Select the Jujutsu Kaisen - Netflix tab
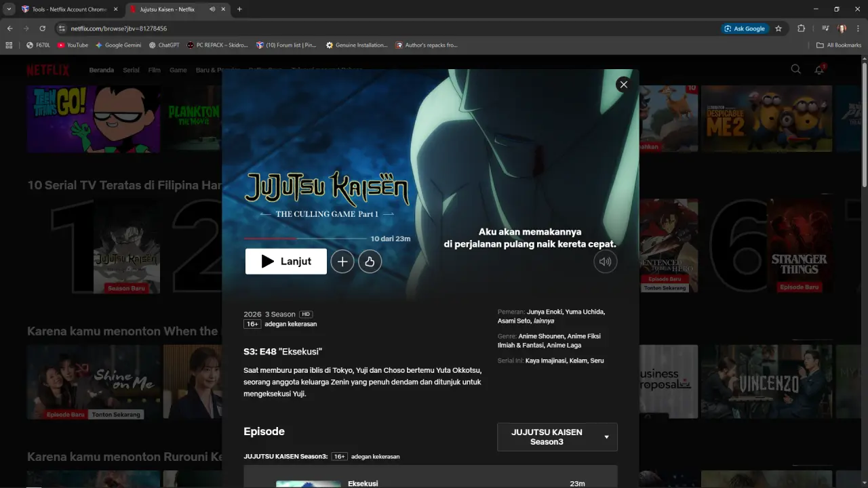Viewport: 868px width, 488px height. click(167, 9)
